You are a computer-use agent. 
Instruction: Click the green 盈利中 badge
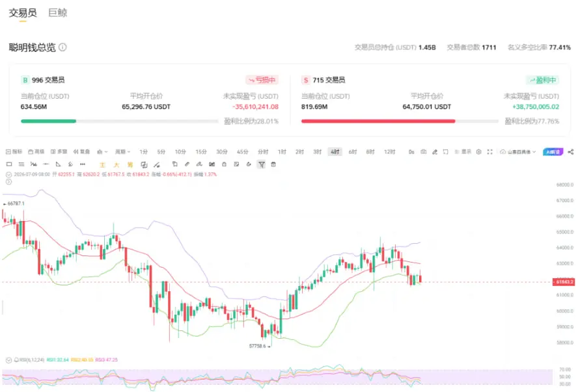pyautogui.click(x=543, y=80)
